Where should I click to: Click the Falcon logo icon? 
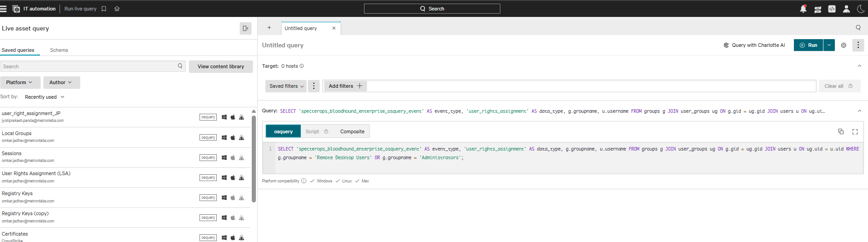tap(16, 9)
